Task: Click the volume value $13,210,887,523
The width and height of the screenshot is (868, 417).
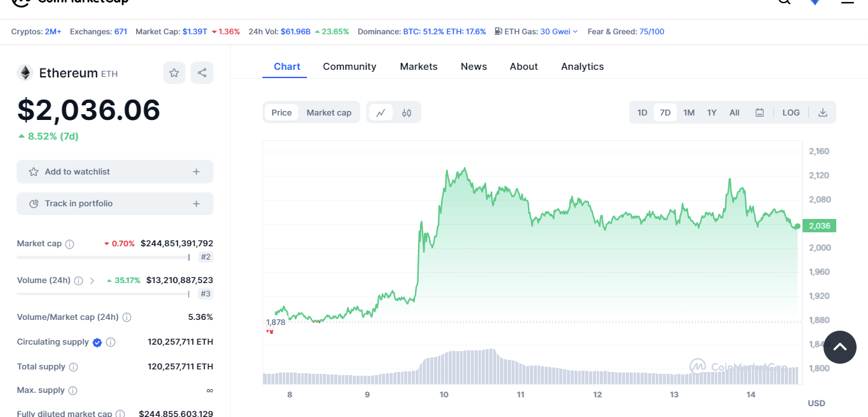Action: (180, 281)
